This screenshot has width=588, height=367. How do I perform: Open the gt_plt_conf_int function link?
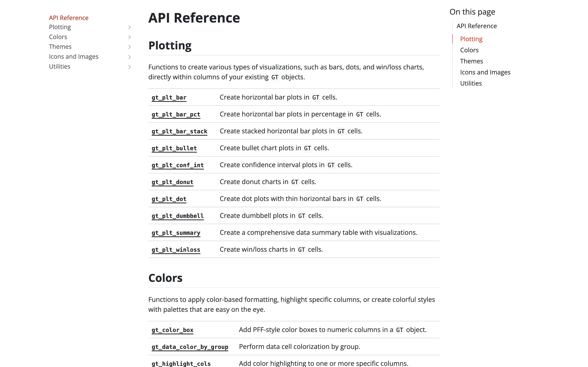178,165
